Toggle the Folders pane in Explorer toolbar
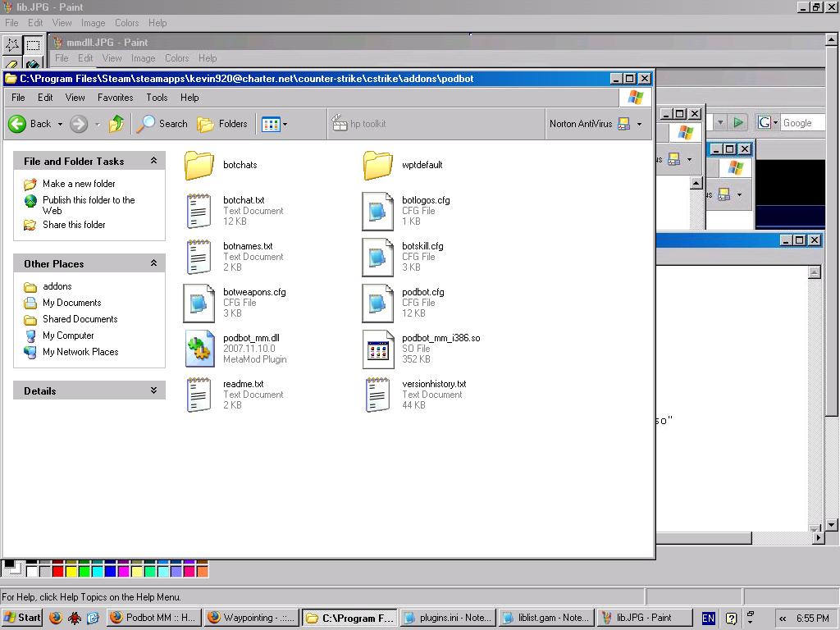Viewport: 840px width, 630px height. pos(221,124)
